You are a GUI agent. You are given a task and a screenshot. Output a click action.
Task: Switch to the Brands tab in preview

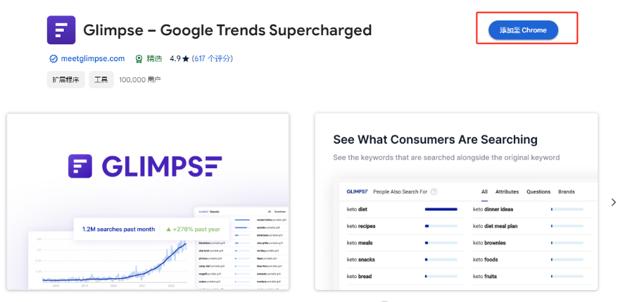click(x=567, y=192)
